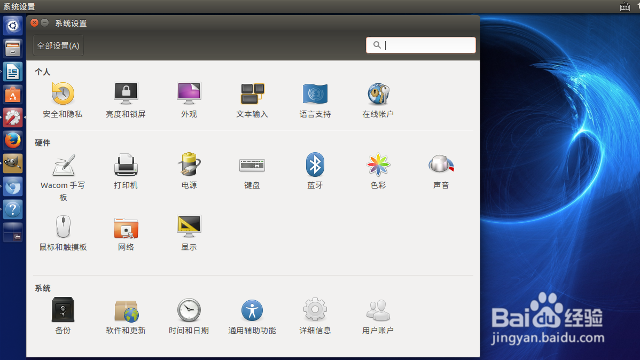The height and width of the screenshot is (360, 640).
Task: Open the workspace switcher in launcher
Action: pyautogui.click(x=13, y=232)
